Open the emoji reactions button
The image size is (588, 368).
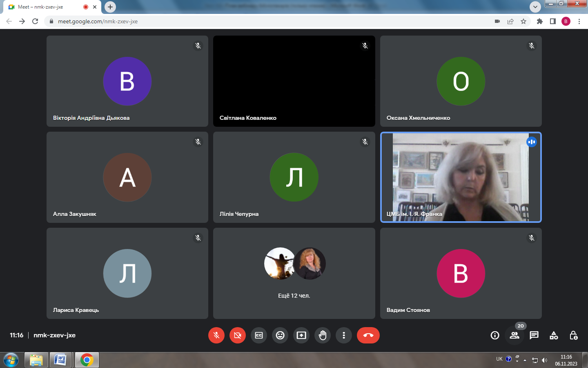(x=280, y=335)
